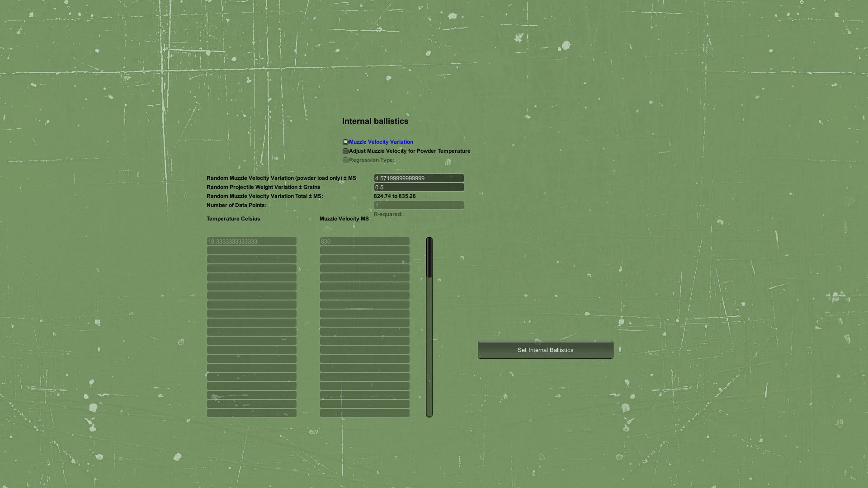This screenshot has height=488, width=868.
Task: Click the bottom-most Temperature Celsius row field
Action: coord(251,413)
